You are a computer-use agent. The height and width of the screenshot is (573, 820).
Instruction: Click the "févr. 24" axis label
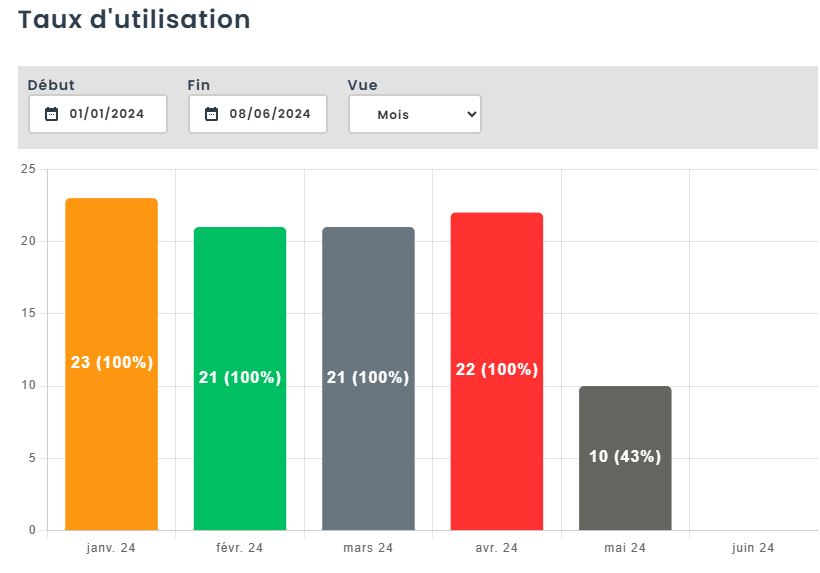click(240, 548)
